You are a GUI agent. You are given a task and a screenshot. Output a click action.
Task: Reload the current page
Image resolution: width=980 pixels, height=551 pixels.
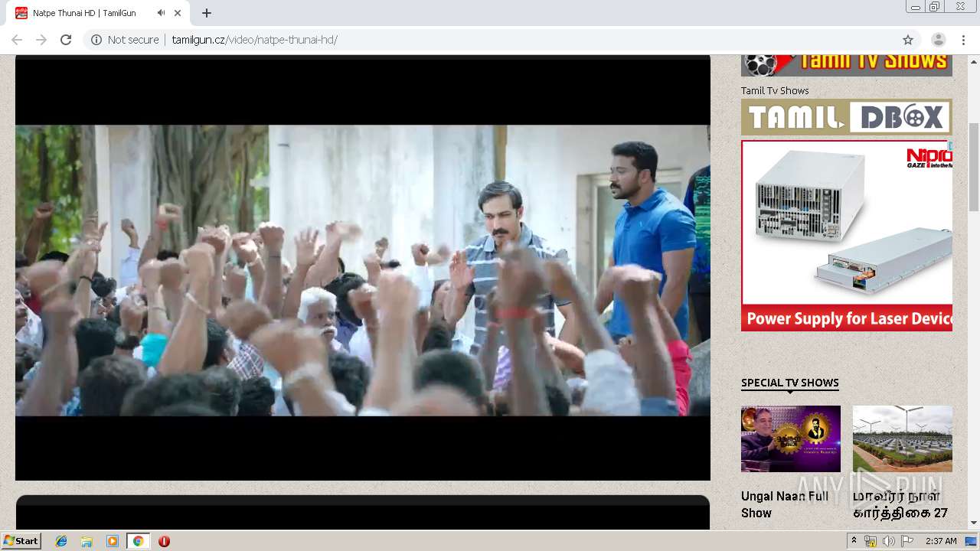pyautogui.click(x=66, y=40)
